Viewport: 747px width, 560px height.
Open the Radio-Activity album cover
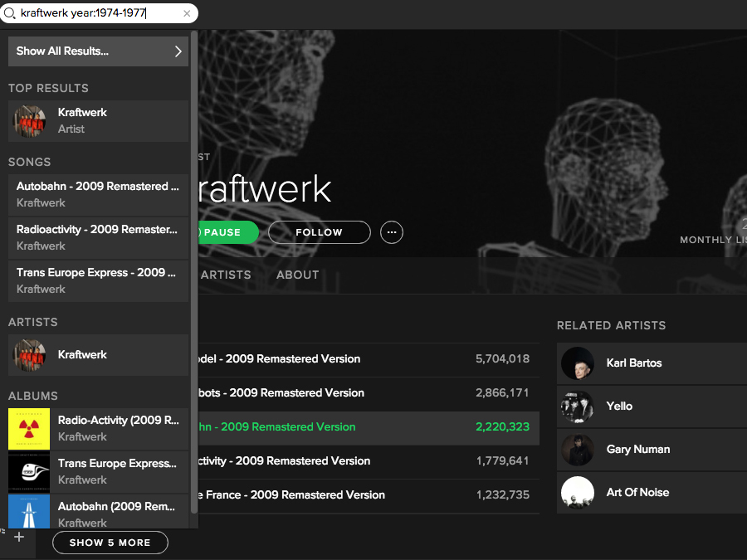(x=29, y=429)
